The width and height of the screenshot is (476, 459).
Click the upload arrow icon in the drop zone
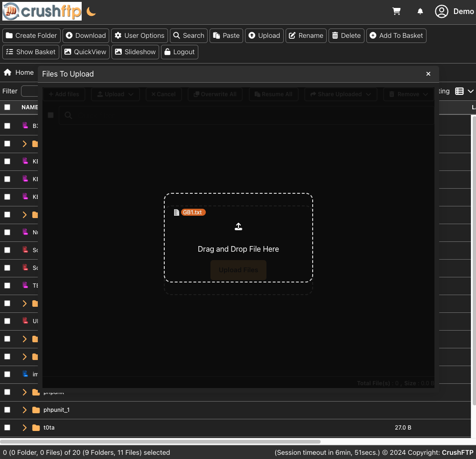pos(238,226)
